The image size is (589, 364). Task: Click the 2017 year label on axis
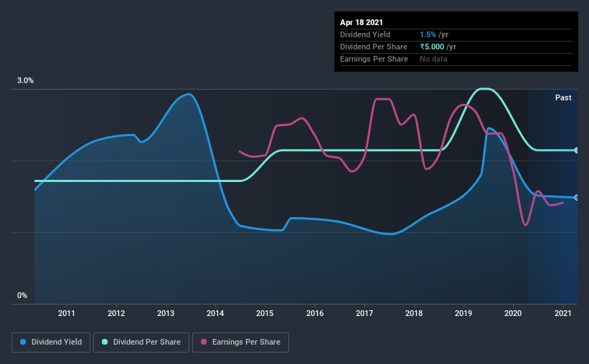(x=364, y=313)
